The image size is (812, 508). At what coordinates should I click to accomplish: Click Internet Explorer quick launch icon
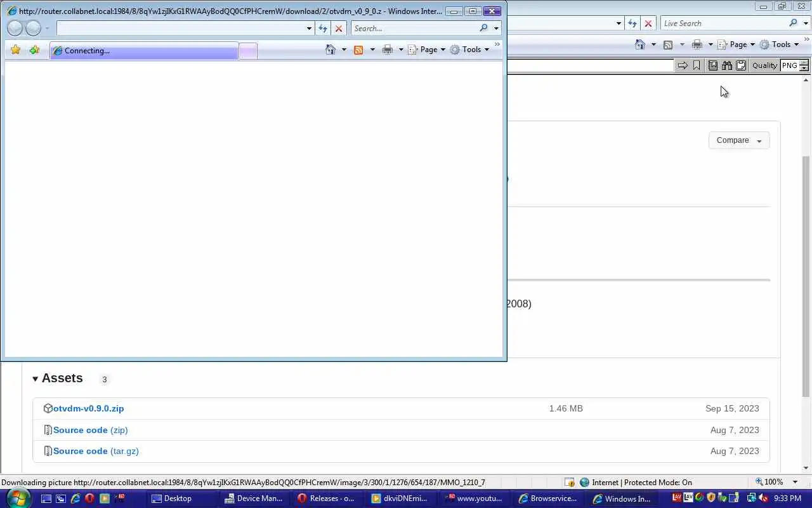pos(75,498)
